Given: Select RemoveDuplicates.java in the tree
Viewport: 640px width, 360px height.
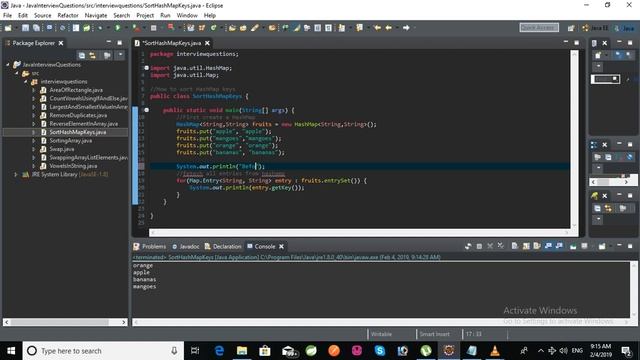Looking at the screenshot, I should (78, 116).
